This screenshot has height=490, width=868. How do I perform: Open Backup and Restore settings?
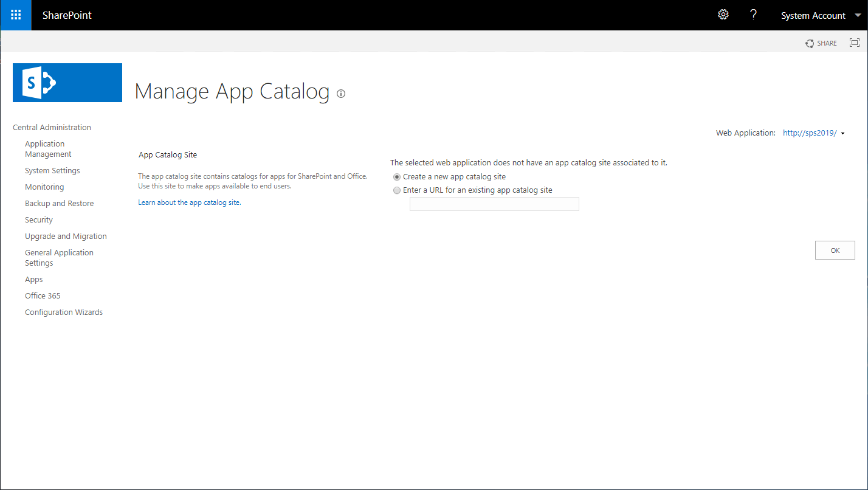point(59,203)
